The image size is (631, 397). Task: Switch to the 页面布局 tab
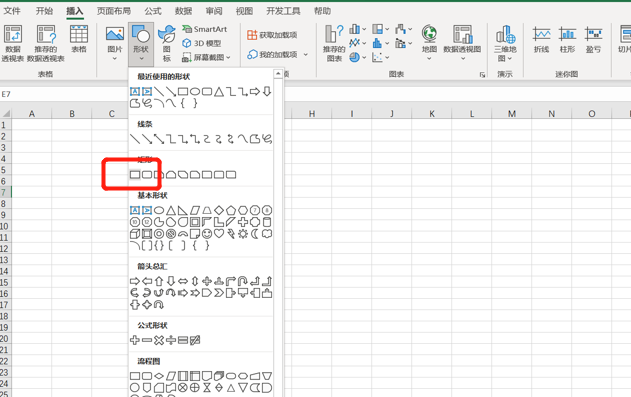[114, 11]
